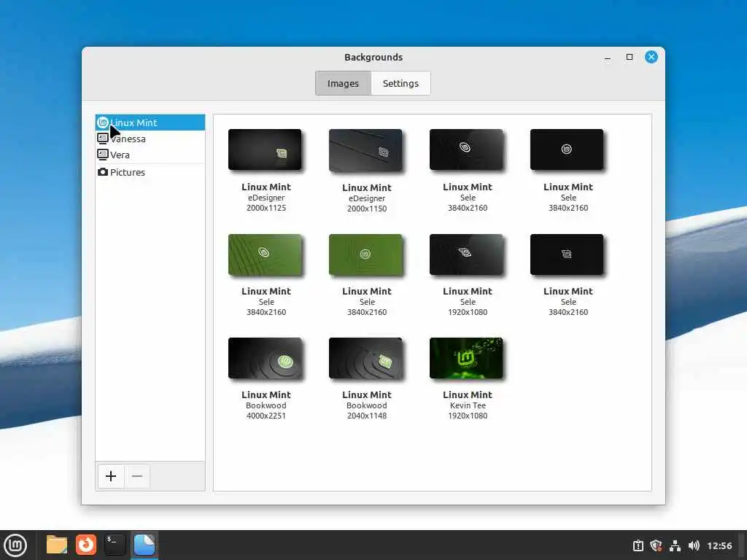Open the Files manager from the panel
The height and width of the screenshot is (560, 747).
point(57,545)
